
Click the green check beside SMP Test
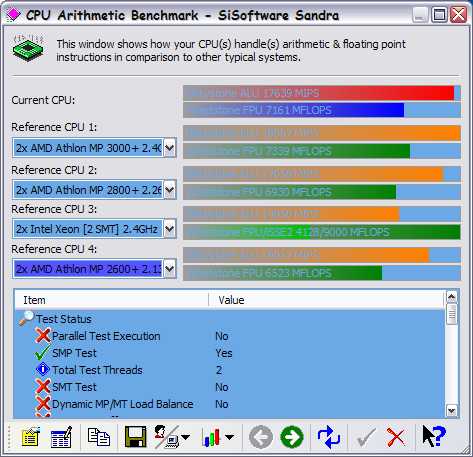click(42, 353)
